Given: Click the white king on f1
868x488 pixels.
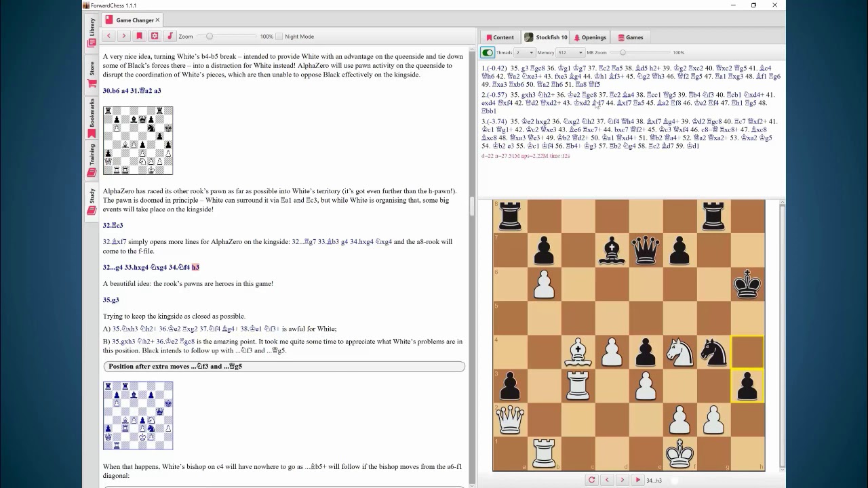Looking at the screenshot, I should point(679,453).
